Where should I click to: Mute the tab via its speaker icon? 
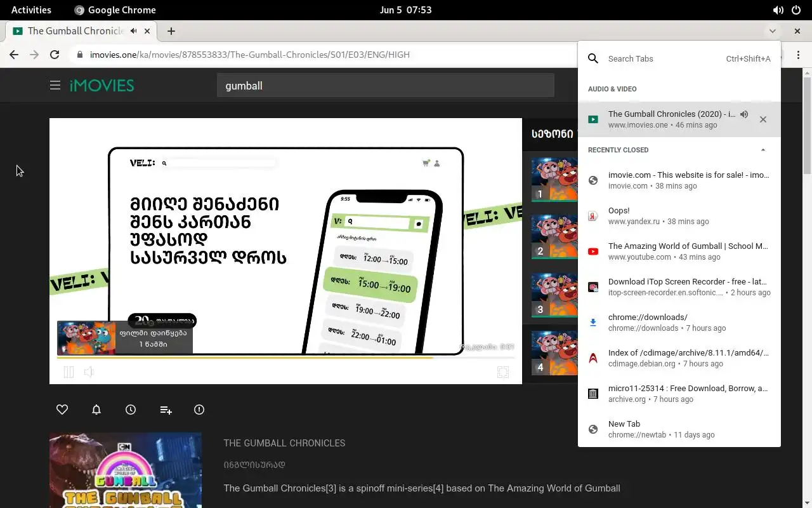[x=133, y=30]
